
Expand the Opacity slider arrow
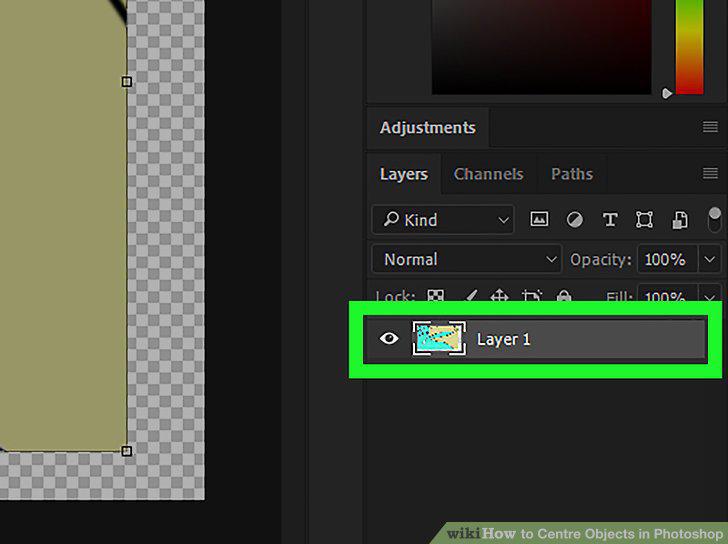pyautogui.click(x=709, y=259)
